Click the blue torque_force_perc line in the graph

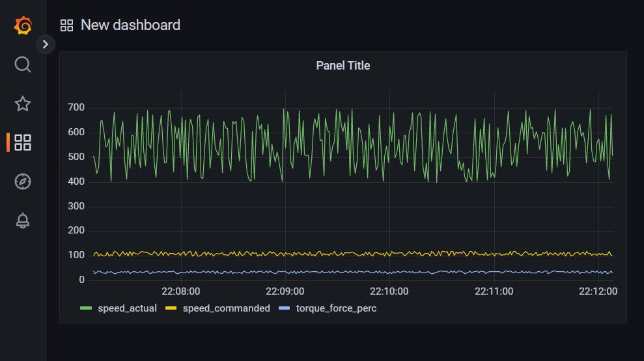tap(353, 272)
